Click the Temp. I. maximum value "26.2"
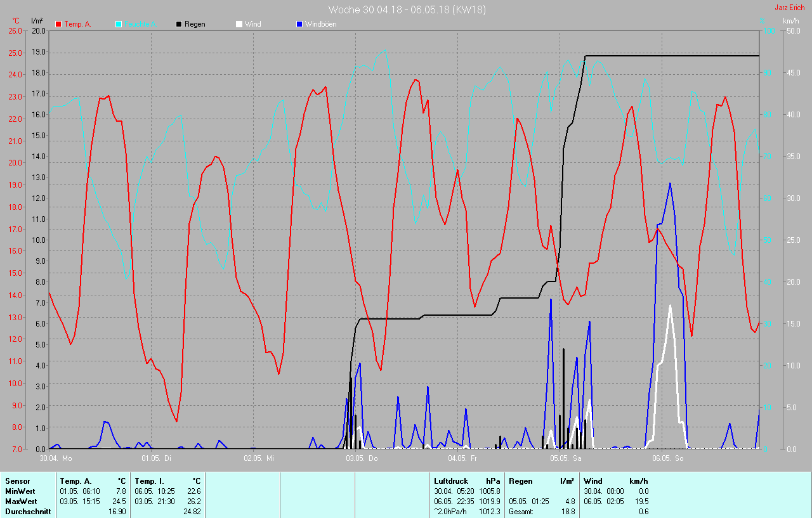Image resolution: width=812 pixels, height=518 pixels. [x=193, y=502]
